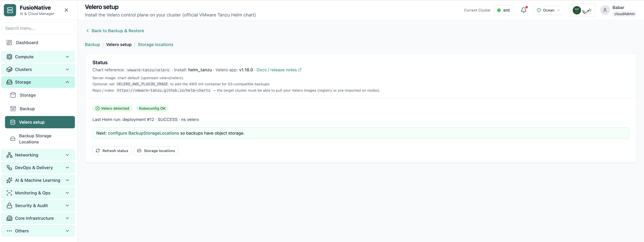The height and width of the screenshot is (242, 644).
Task: Expand AI & Machine Learning chevron
Action: click(x=67, y=180)
